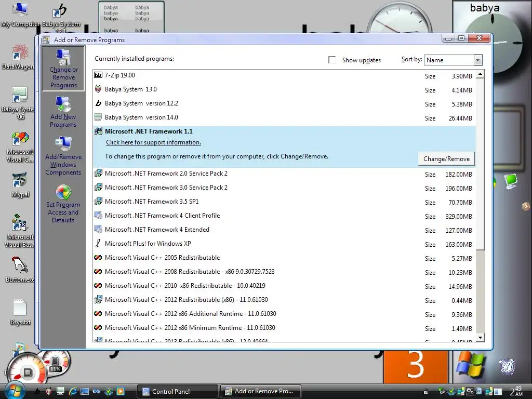This screenshot has height=399, width=532.
Task: Open Mypal desktop shortcut
Action: pos(20,185)
